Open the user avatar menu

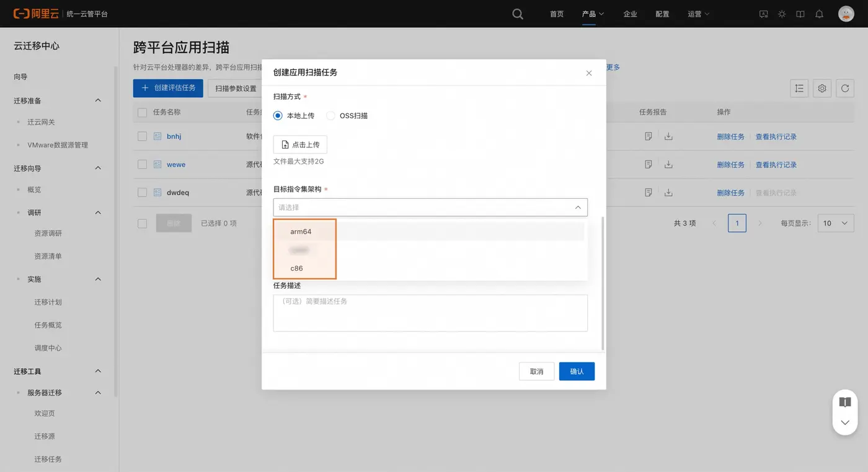click(x=846, y=14)
